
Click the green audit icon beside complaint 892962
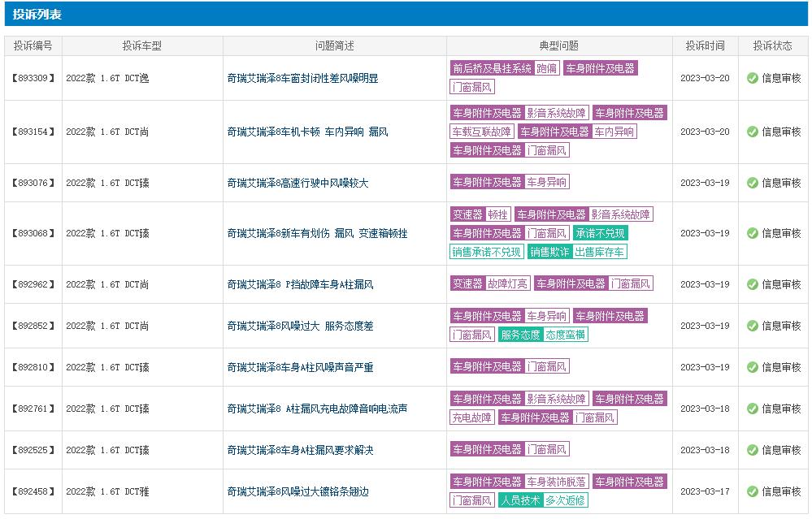(752, 283)
